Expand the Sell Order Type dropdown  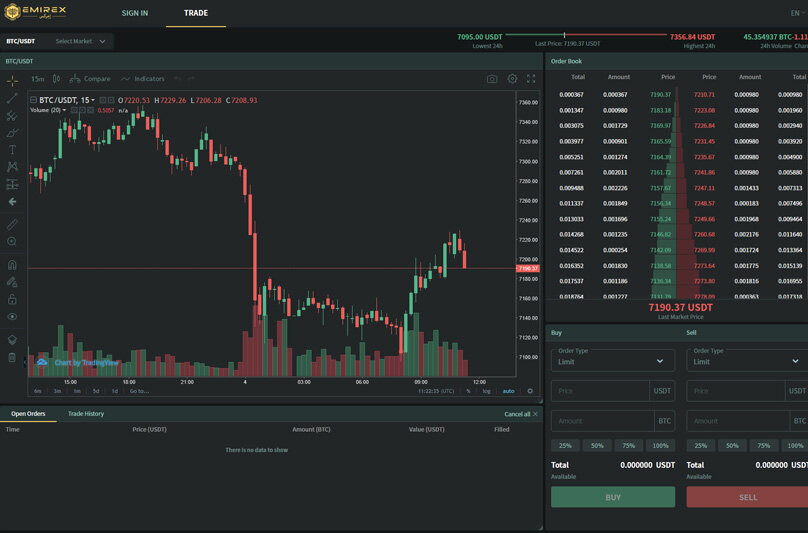point(748,360)
